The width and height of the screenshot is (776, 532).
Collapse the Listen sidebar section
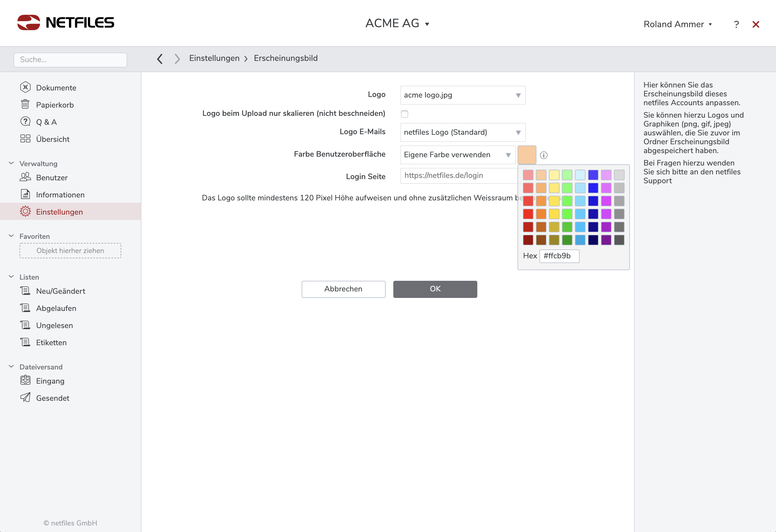pos(11,277)
